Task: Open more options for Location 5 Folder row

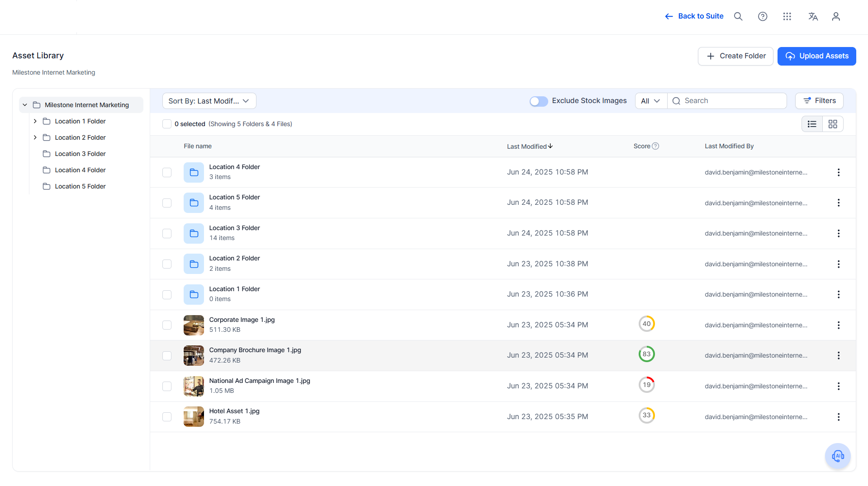Action: click(839, 203)
